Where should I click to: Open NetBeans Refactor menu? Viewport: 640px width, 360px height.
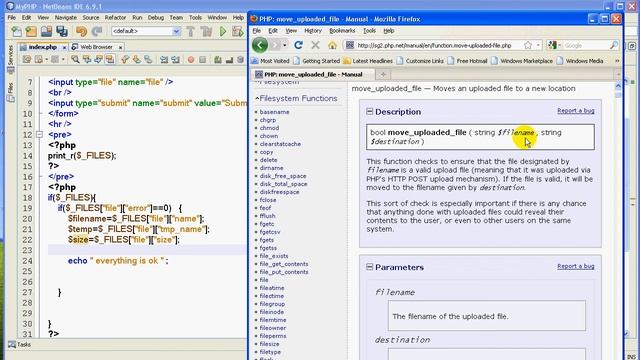click(116, 18)
